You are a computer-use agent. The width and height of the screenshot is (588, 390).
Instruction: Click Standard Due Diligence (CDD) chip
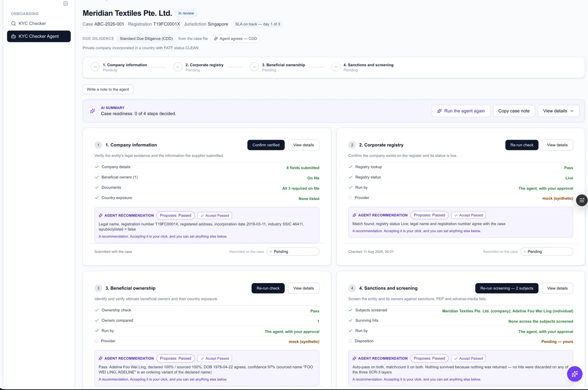[x=146, y=39]
